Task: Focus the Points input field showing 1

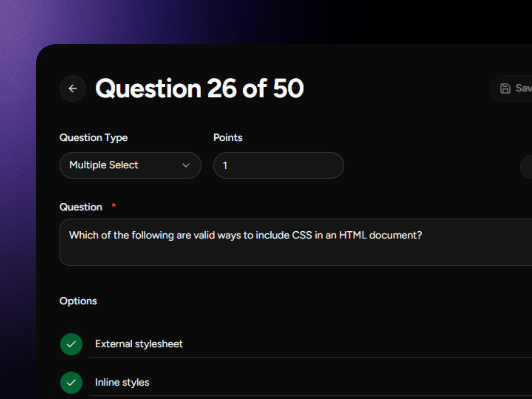Action: [x=278, y=165]
